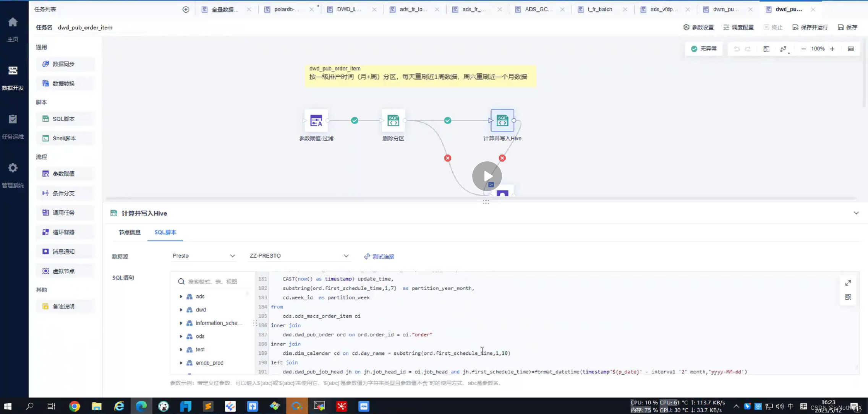Zoom out canvas with minus icon
Viewport: 868px width, 414px height.
(803, 49)
